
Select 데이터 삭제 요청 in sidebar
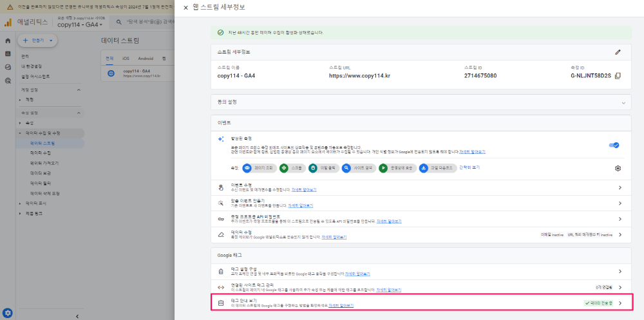45,193
